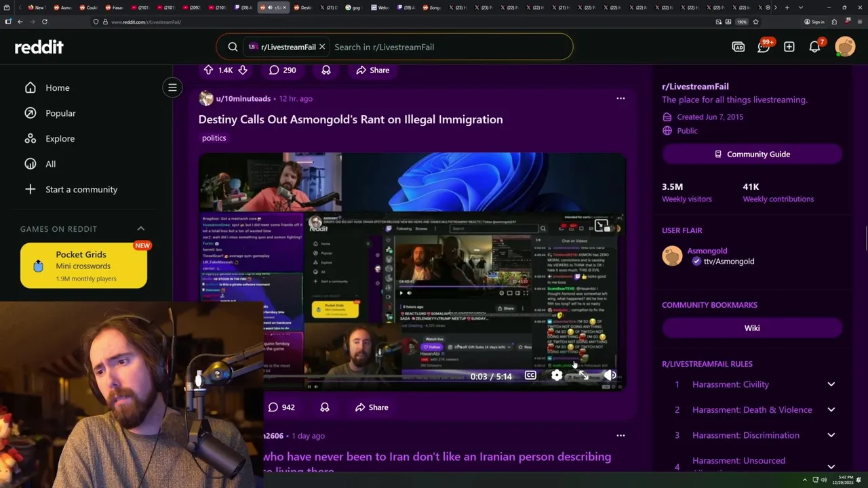Click the 41K weekly contributions stat

click(x=778, y=192)
